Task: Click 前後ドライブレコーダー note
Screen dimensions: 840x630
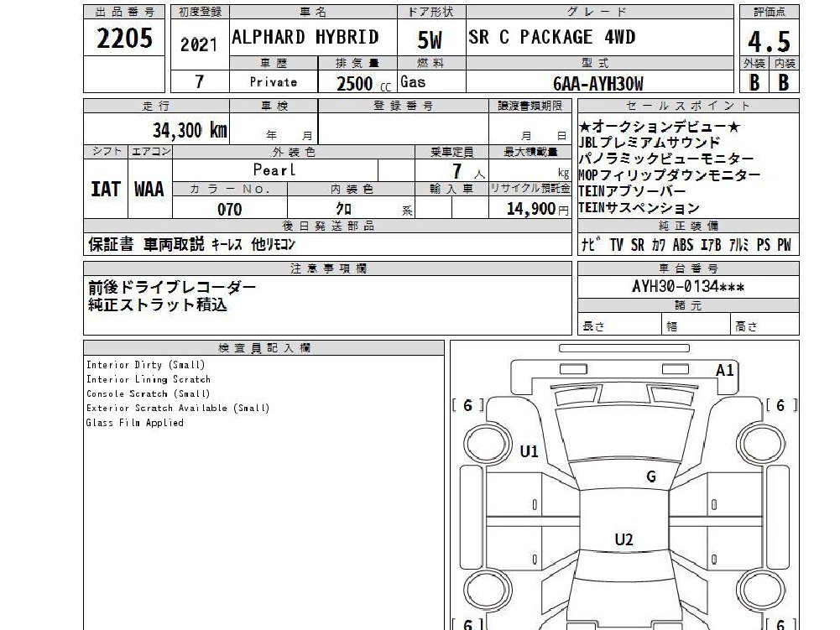Action: [x=172, y=287]
